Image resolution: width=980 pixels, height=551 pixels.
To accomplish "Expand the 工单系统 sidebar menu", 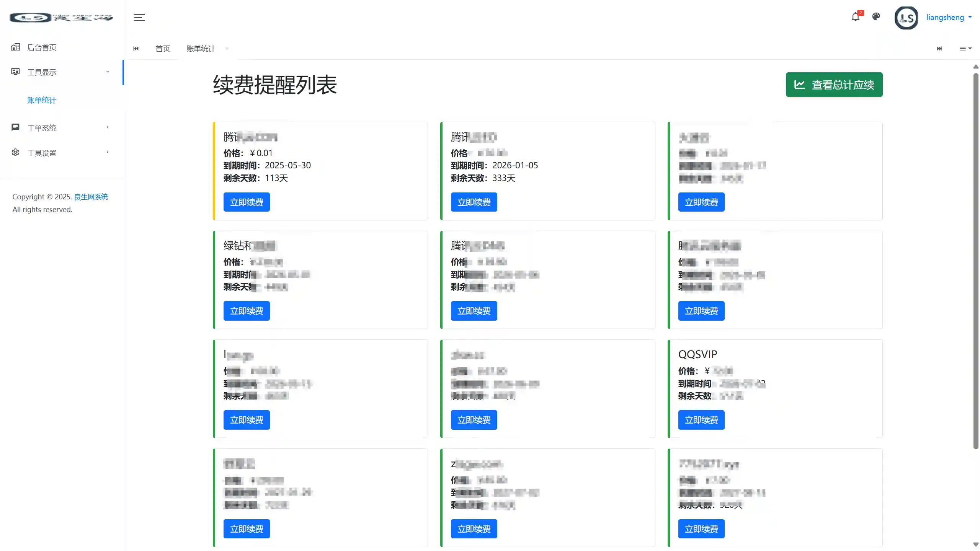I will tap(107, 127).
